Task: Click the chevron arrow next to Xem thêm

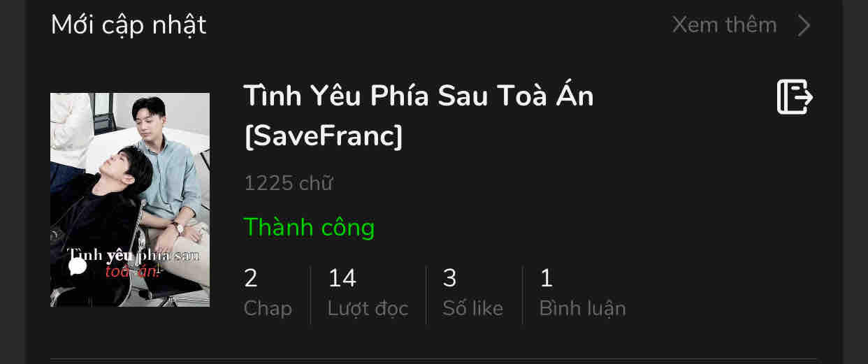Action: pyautogui.click(x=804, y=26)
